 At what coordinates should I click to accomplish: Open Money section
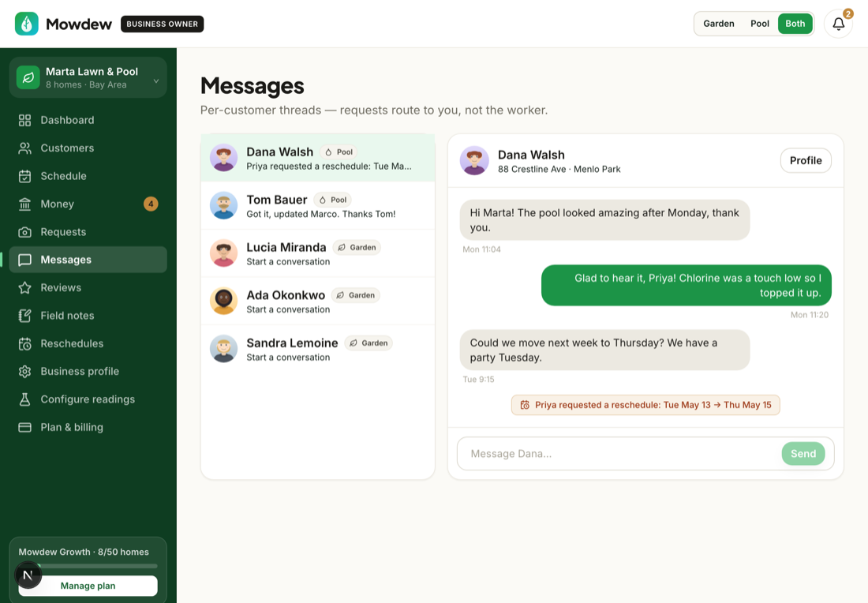(88, 204)
